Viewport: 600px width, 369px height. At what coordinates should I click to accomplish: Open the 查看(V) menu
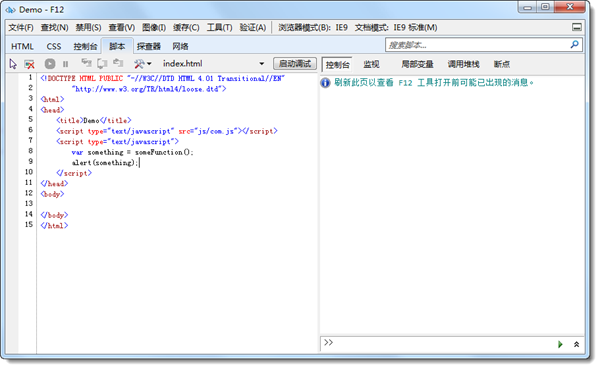point(122,28)
